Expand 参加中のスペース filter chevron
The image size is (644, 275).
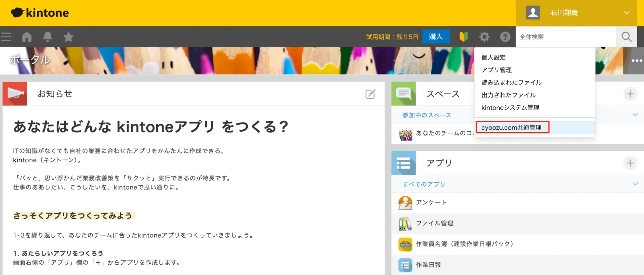pos(635,115)
